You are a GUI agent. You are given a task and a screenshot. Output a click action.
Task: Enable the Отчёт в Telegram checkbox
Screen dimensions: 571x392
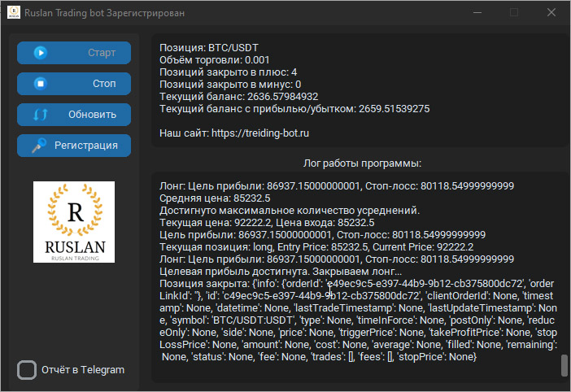pyautogui.click(x=27, y=370)
